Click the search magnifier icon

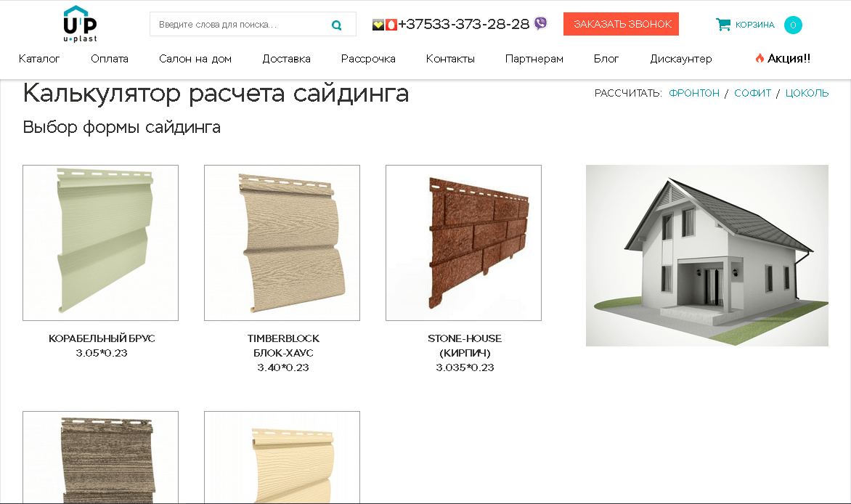pyautogui.click(x=336, y=25)
